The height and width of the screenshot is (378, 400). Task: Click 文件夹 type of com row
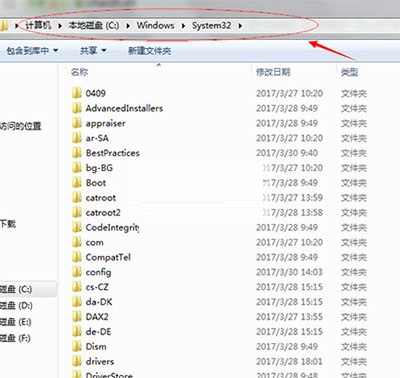click(354, 242)
